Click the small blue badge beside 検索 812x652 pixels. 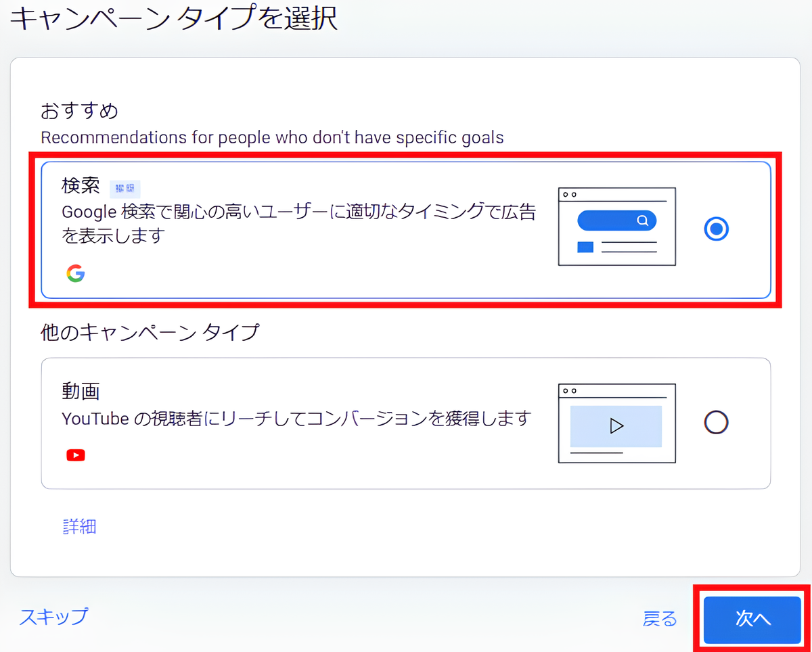click(125, 188)
